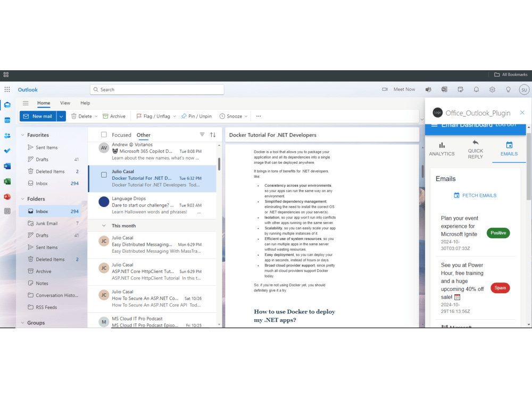This screenshot has height=399, width=532.
Task: Collapse the Favorites section
Action: pos(23,135)
